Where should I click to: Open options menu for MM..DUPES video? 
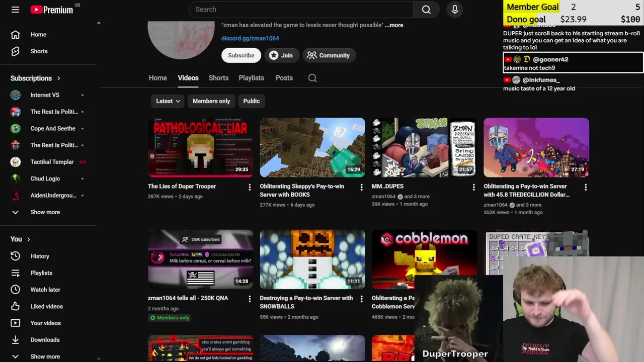click(473, 187)
